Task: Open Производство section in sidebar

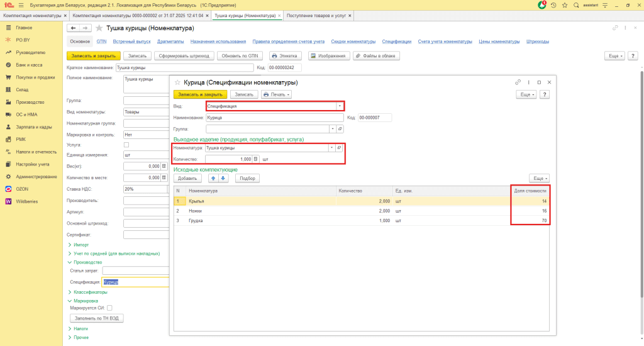Action: pos(30,102)
